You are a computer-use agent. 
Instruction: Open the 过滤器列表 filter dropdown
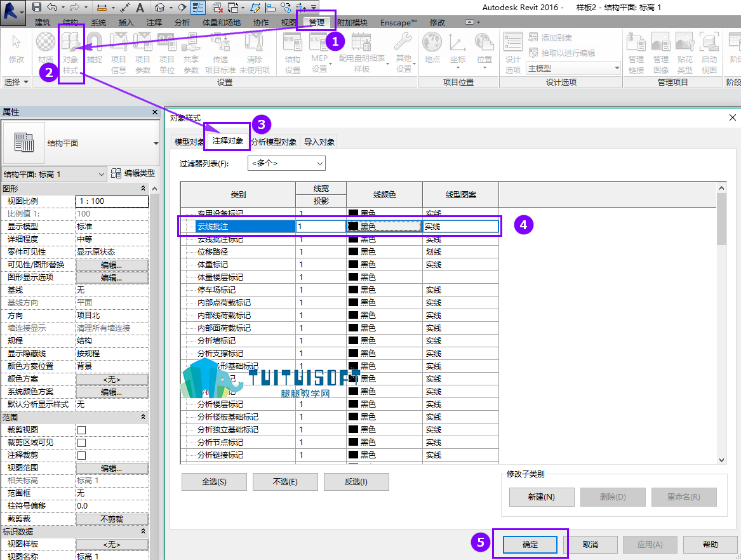286,164
